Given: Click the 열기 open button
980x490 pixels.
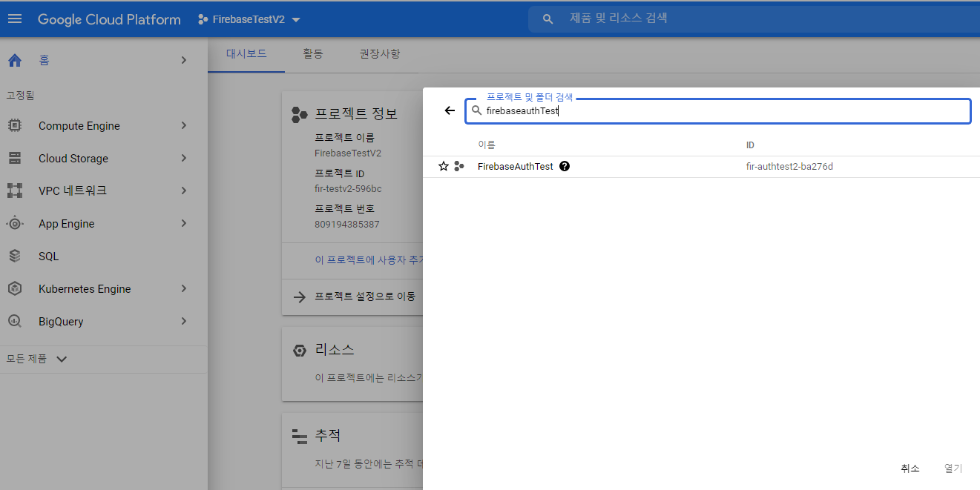Looking at the screenshot, I should pyautogui.click(x=953, y=469).
